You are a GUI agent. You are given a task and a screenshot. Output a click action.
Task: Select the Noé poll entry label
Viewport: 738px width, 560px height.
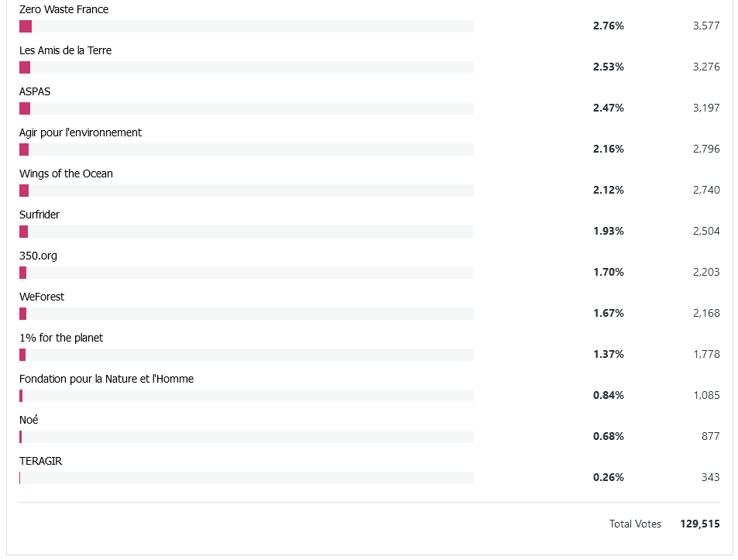click(29, 421)
